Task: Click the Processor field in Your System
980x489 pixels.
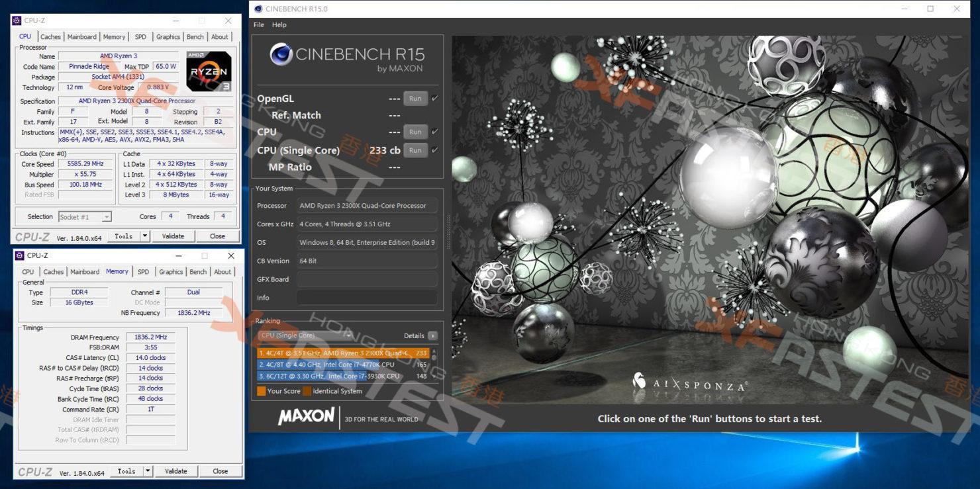Action: tap(367, 206)
